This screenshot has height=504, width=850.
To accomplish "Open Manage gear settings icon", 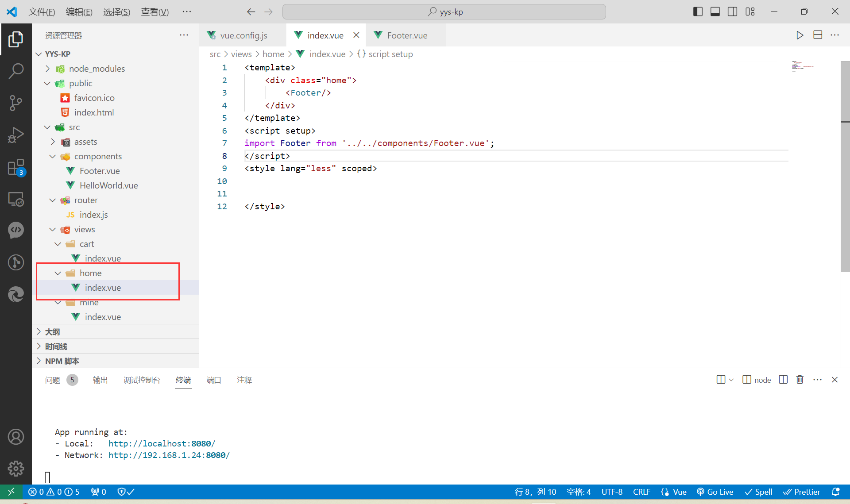I will pyautogui.click(x=16, y=468).
